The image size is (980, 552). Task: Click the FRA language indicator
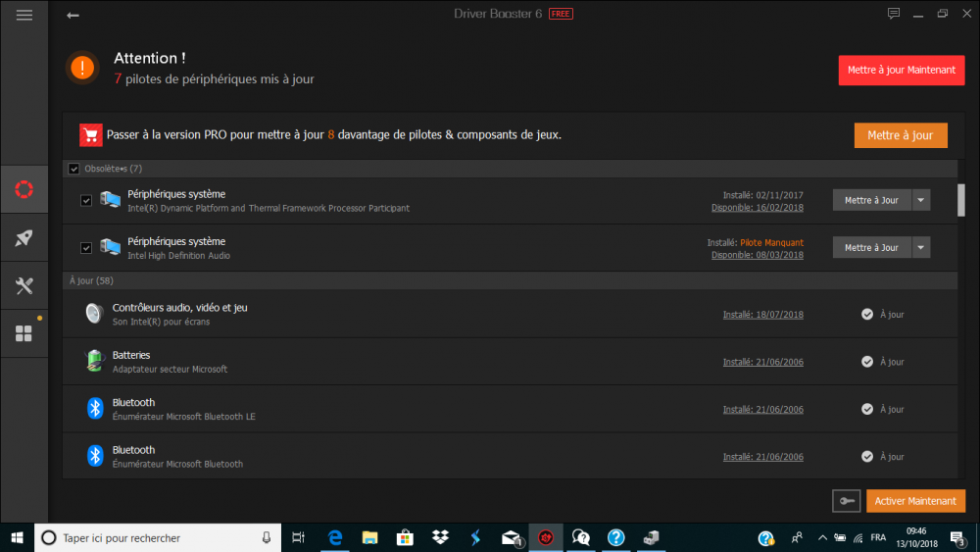point(878,537)
